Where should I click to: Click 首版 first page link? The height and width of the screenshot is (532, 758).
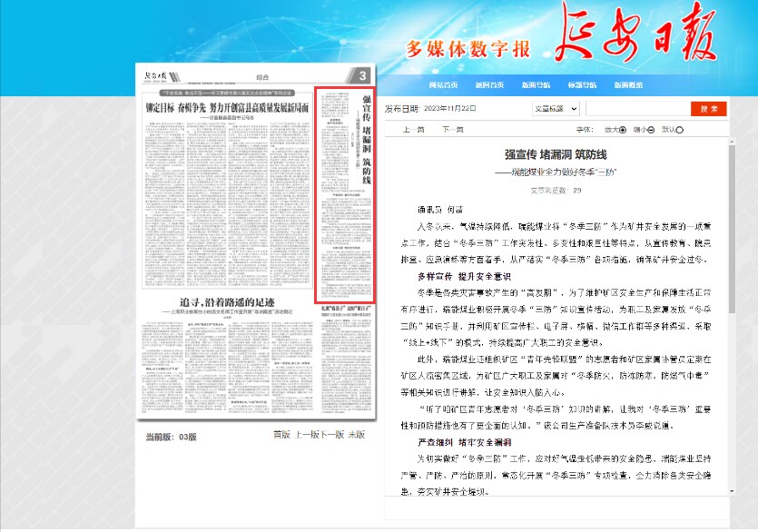click(281, 434)
